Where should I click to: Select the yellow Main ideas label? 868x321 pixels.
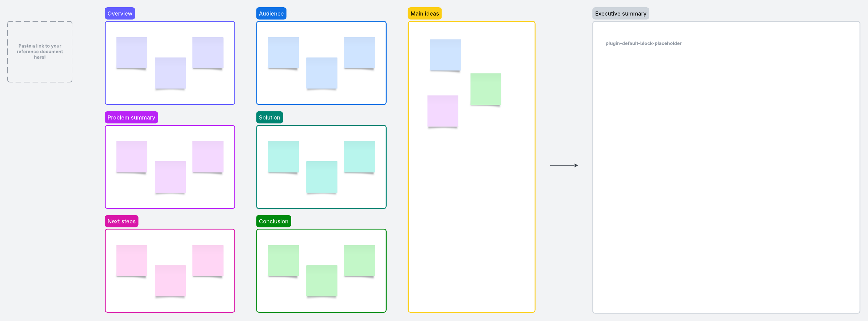pos(424,14)
